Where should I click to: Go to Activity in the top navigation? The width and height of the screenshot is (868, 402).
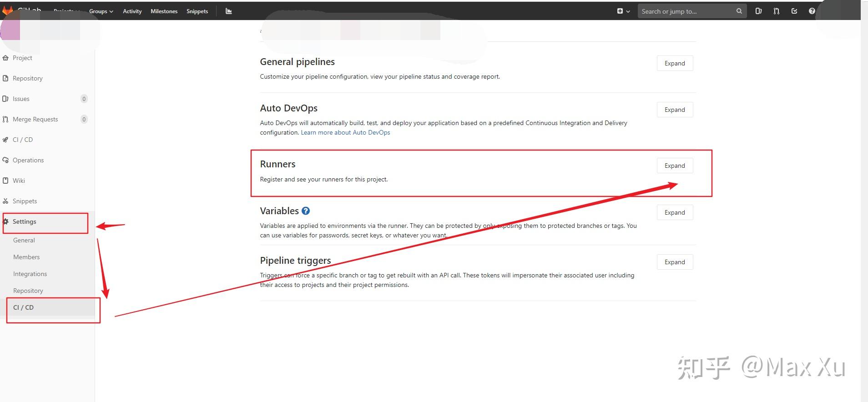click(x=132, y=11)
